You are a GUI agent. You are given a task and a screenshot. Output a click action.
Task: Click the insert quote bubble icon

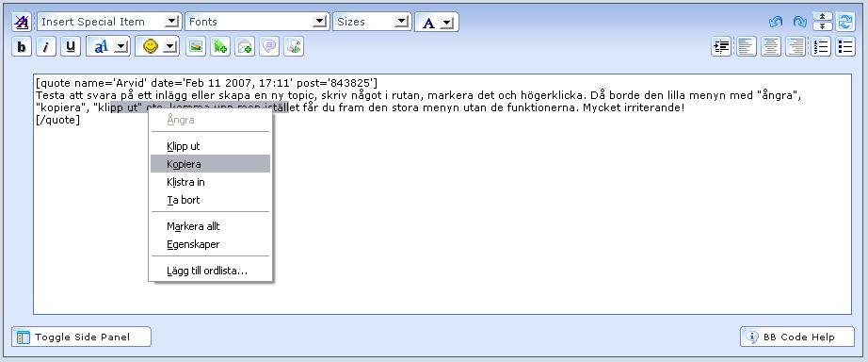tap(269, 47)
